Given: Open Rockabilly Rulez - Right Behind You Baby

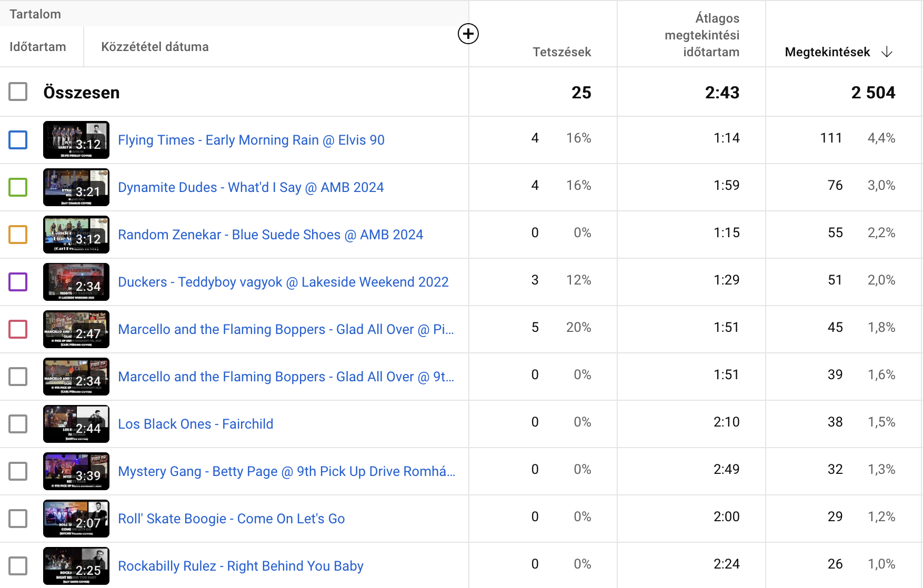Looking at the screenshot, I should tap(240, 566).
